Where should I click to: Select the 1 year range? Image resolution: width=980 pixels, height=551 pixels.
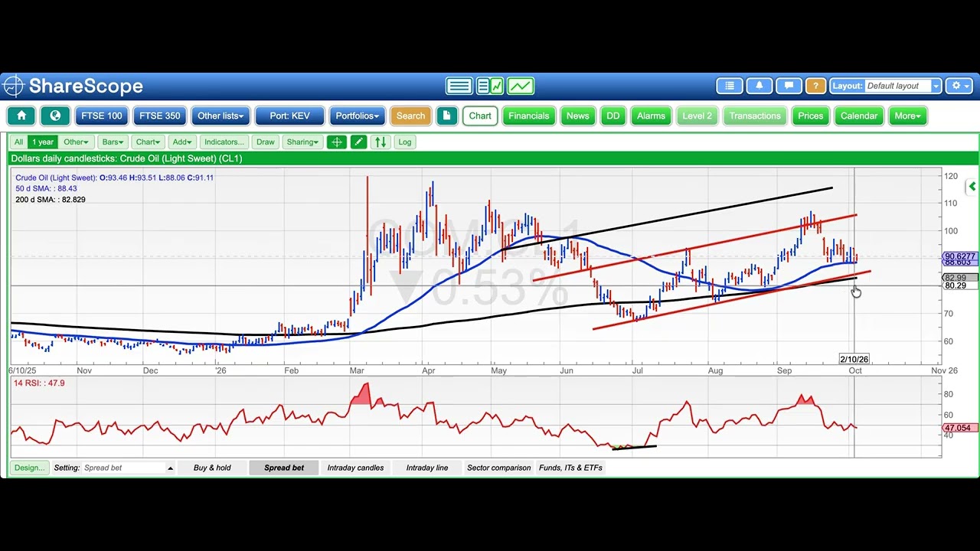coord(43,142)
